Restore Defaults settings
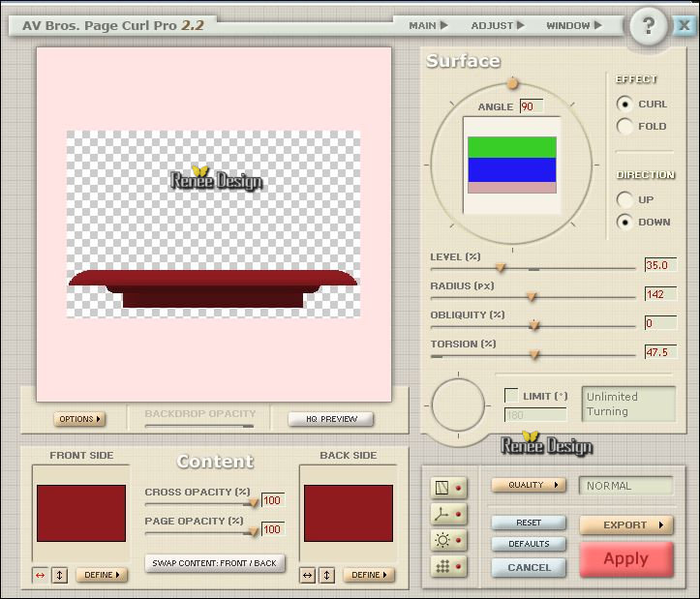The height and width of the screenshot is (599, 700). point(529,544)
